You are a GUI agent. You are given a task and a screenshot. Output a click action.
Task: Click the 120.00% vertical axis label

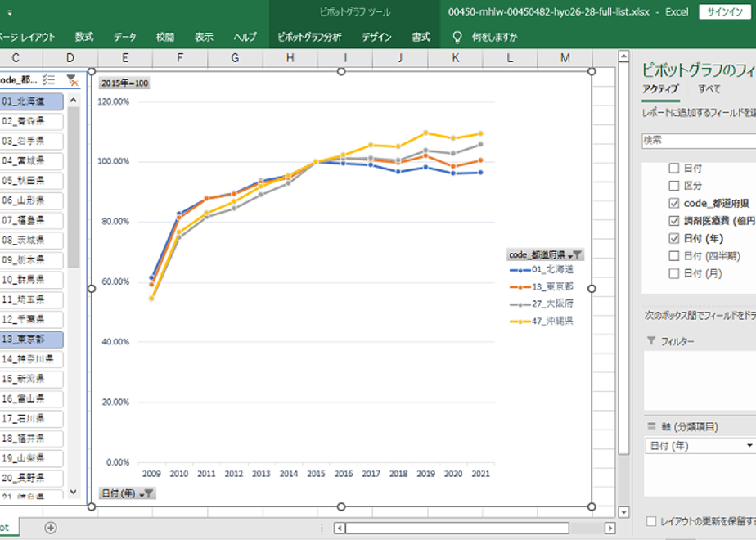[113, 101]
